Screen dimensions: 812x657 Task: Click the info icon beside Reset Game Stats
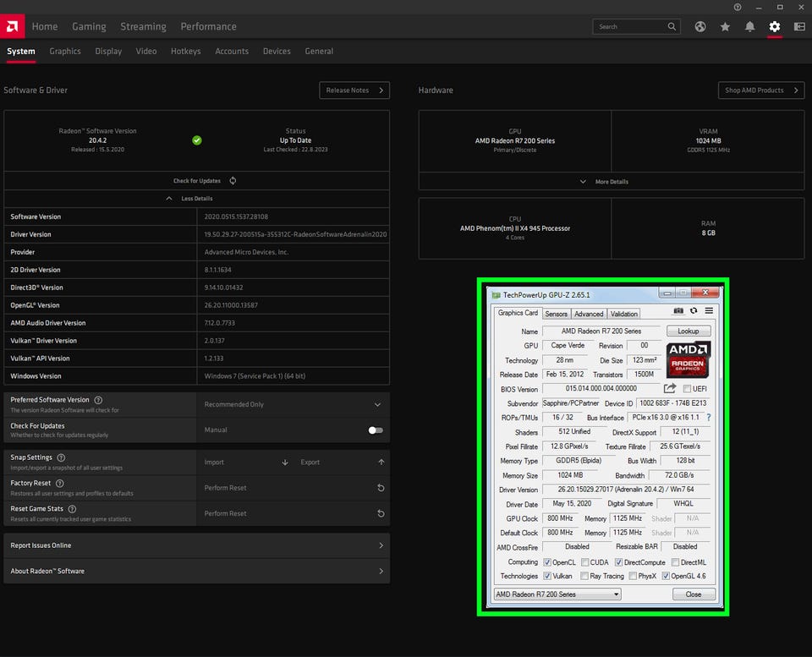point(72,509)
